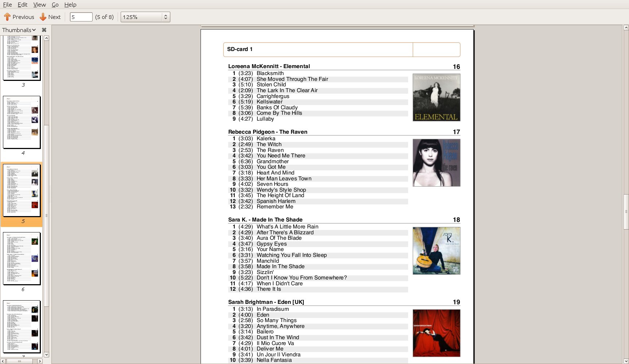629x364 pixels.
Task: Click the '(5 of 8)' page count label
Action: click(104, 17)
